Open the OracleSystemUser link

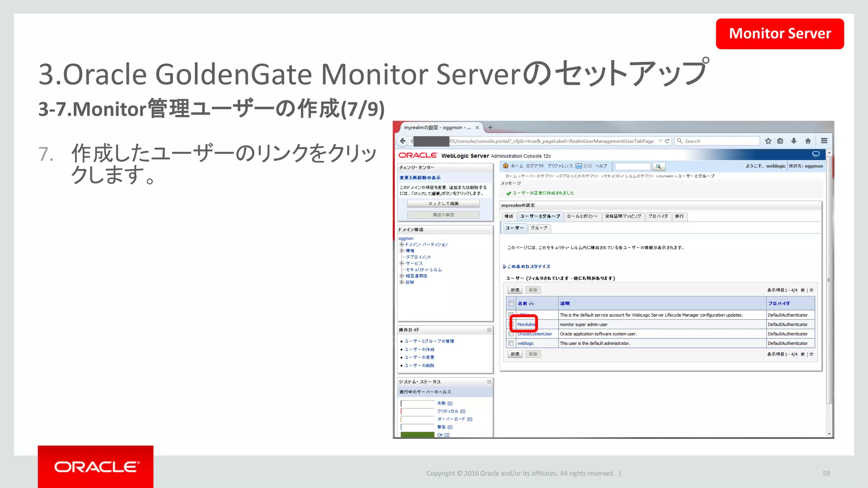534,334
